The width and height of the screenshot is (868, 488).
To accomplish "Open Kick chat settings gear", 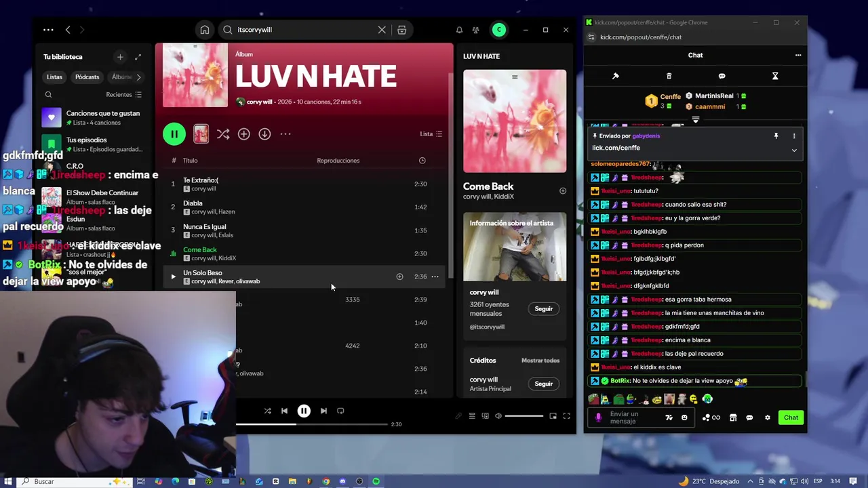I will (x=768, y=418).
